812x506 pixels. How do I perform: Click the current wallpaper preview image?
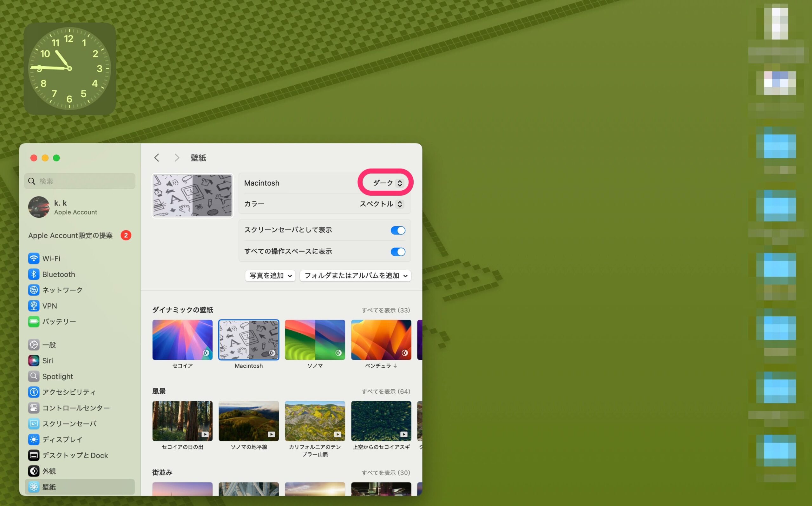coord(193,196)
